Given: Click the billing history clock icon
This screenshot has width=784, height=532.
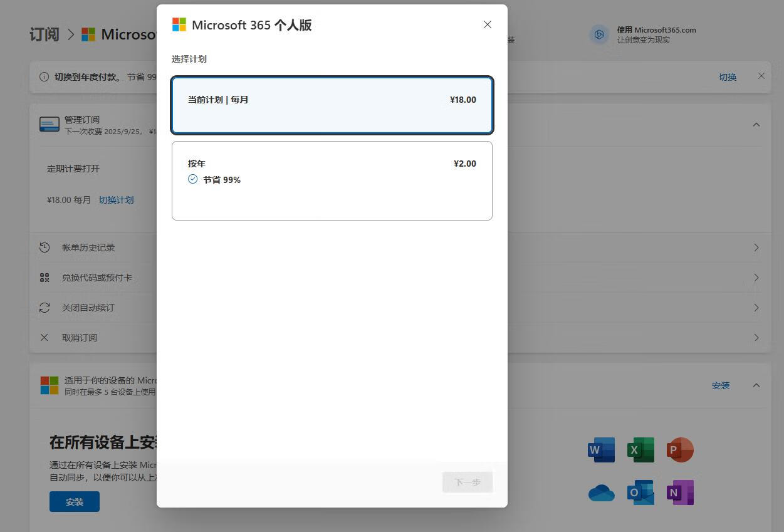Looking at the screenshot, I should tap(44, 248).
